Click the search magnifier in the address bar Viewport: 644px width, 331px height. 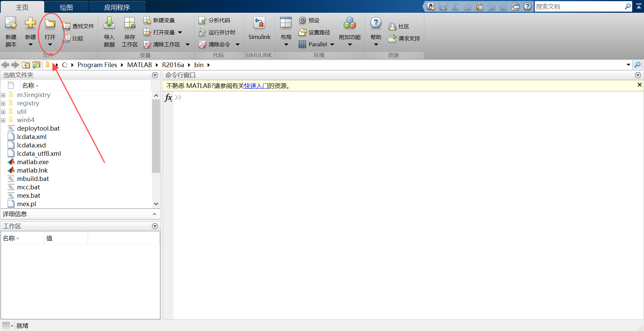coord(638,65)
